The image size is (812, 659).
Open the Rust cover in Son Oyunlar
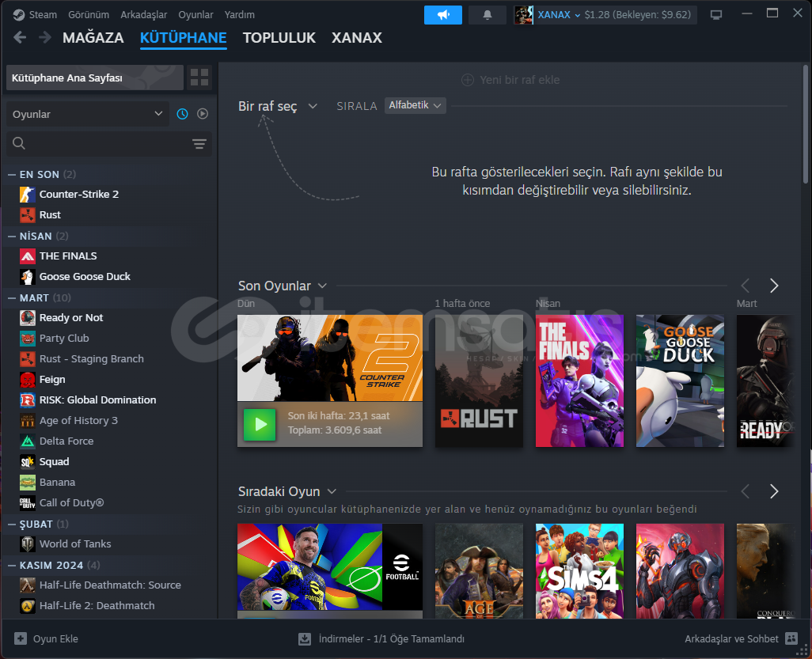[x=479, y=381]
